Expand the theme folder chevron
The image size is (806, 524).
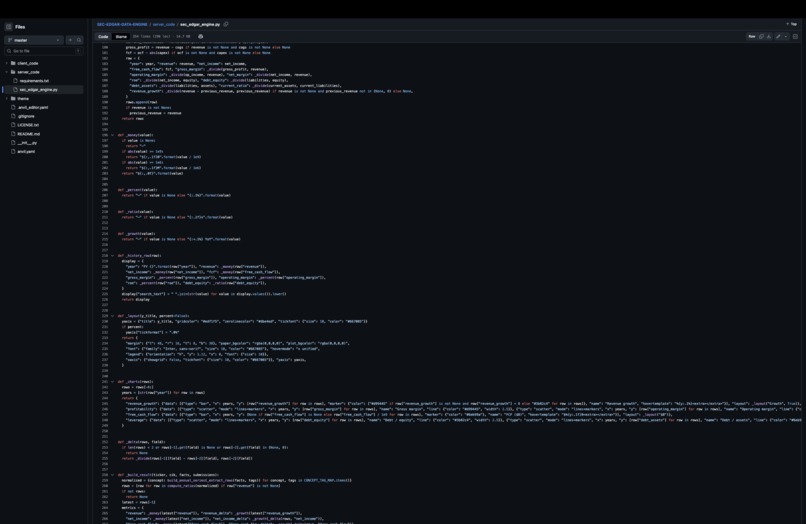coord(7,98)
